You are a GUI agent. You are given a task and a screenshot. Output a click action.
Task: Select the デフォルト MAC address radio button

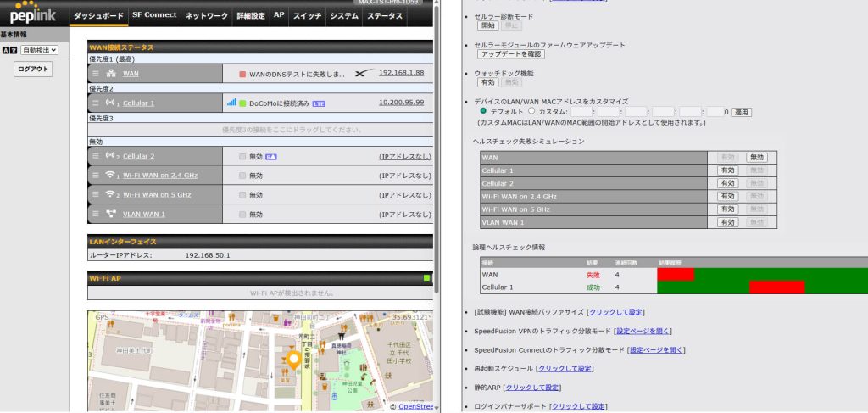tap(483, 111)
